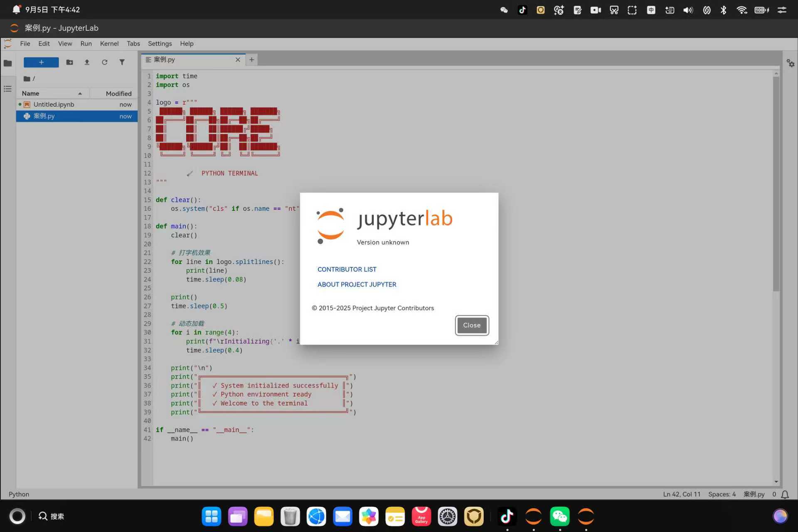Image resolution: width=798 pixels, height=532 pixels.
Task: Toggle the file filter funnel icon
Action: click(122, 62)
